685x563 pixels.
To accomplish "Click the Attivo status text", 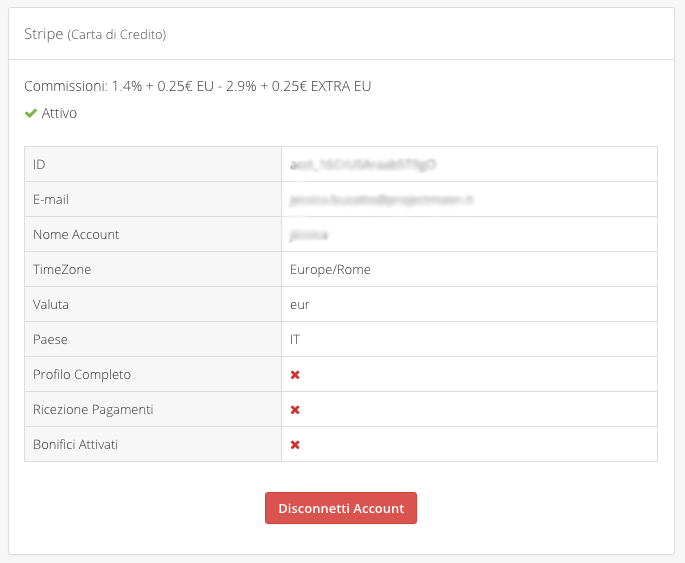I will pos(59,113).
